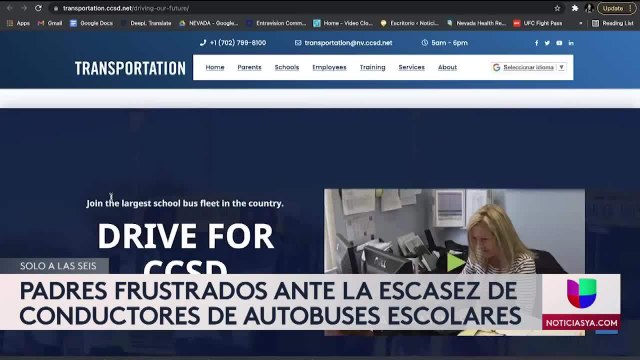Viewport: 640px width, 360px height.
Task: Open the Home menu item
Action: click(x=215, y=67)
